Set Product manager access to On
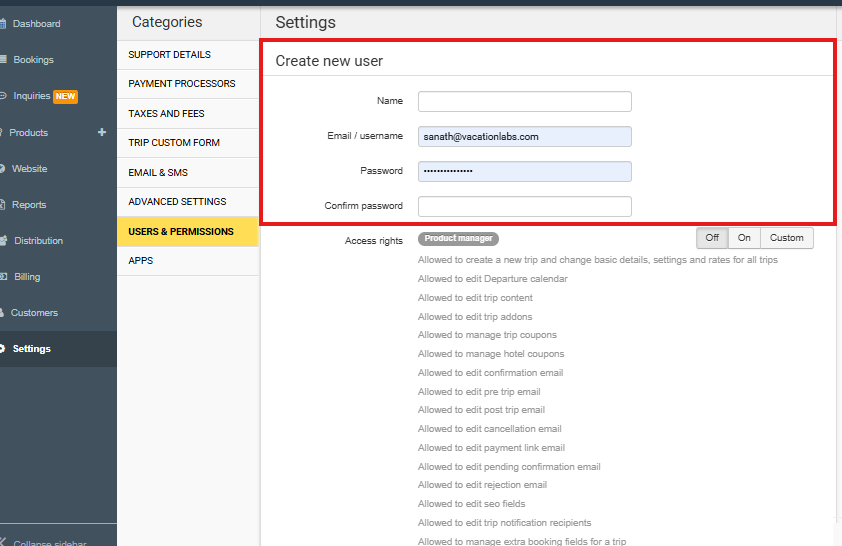Image resolution: width=842 pixels, height=546 pixels. (x=744, y=238)
